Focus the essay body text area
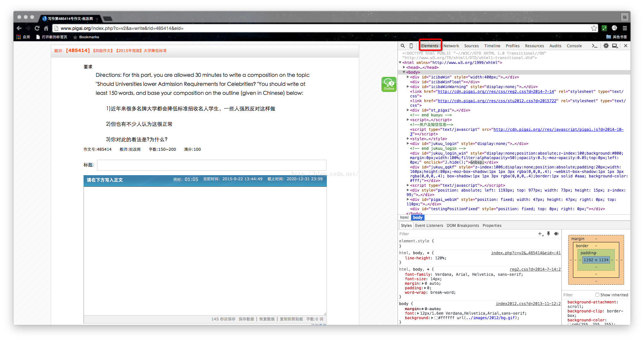Viewport: 644px width, 341px height. coord(205,251)
